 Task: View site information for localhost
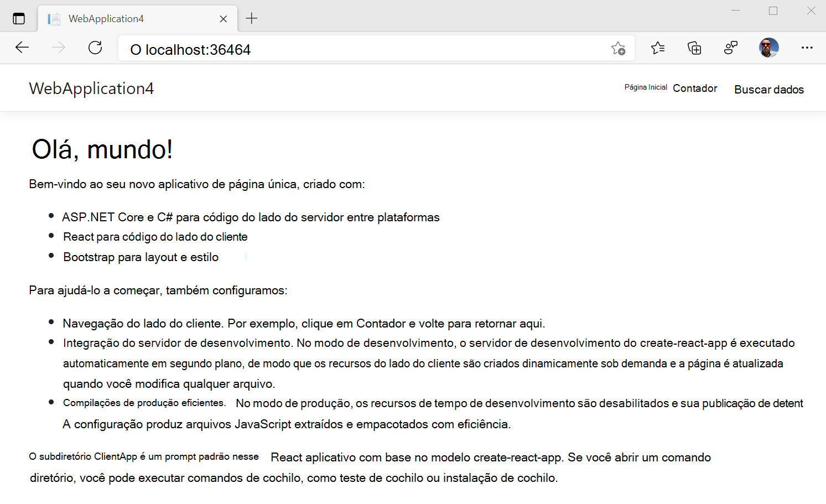(x=134, y=49)
